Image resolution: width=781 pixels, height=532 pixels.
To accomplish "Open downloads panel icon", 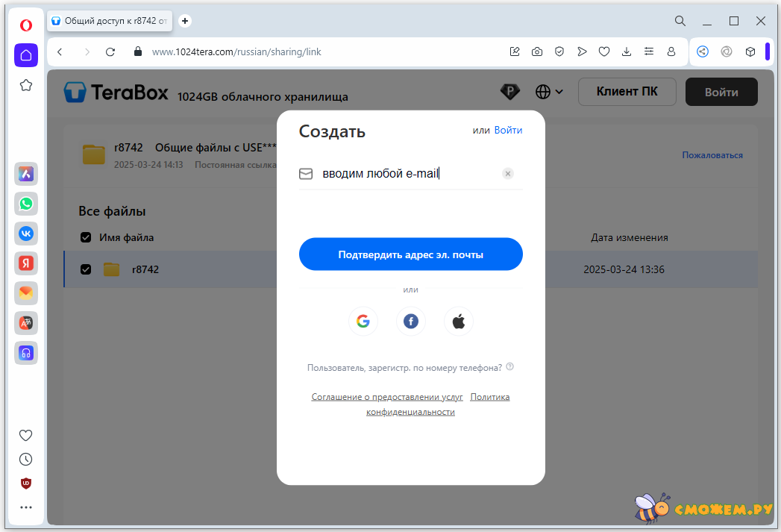I will click(627, 51).
